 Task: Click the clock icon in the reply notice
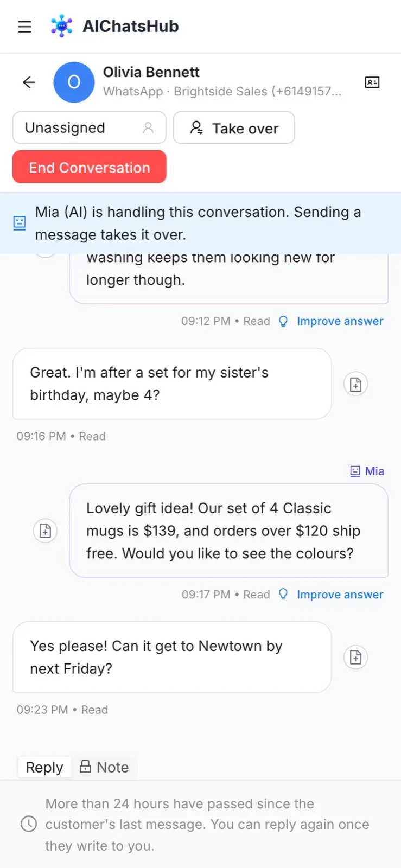coord(29,824)
